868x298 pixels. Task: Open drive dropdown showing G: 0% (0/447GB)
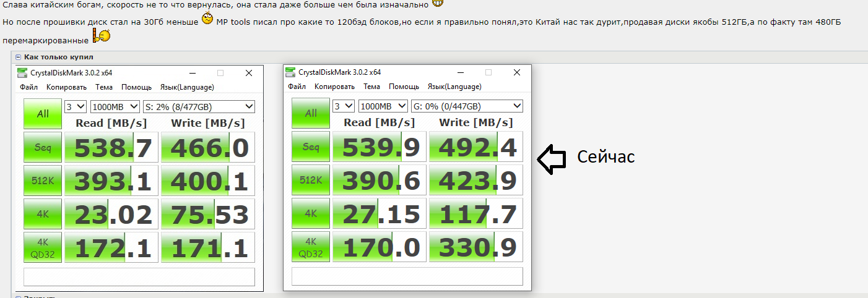[x=467, y=106]
